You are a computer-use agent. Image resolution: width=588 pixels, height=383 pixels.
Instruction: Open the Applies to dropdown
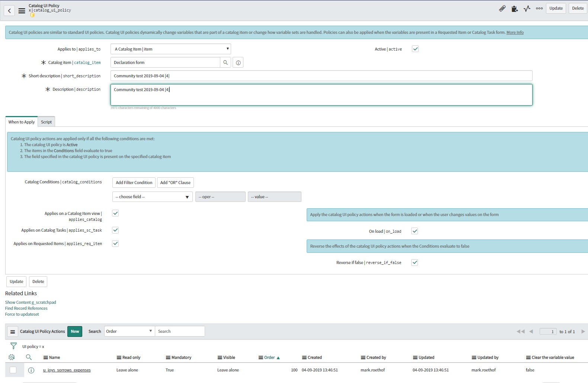click(x=171, y=49)
